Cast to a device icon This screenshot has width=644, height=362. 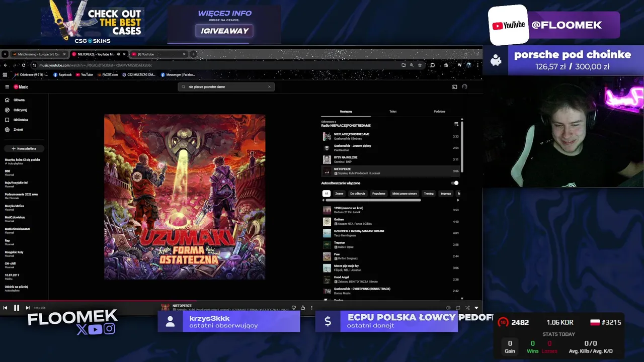455,87
